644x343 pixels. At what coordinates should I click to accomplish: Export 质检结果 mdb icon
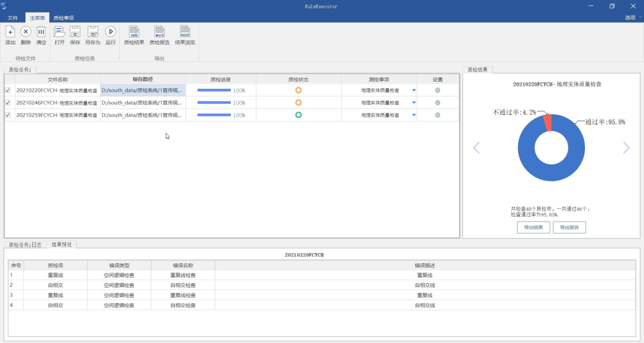[x=134, y=32]
